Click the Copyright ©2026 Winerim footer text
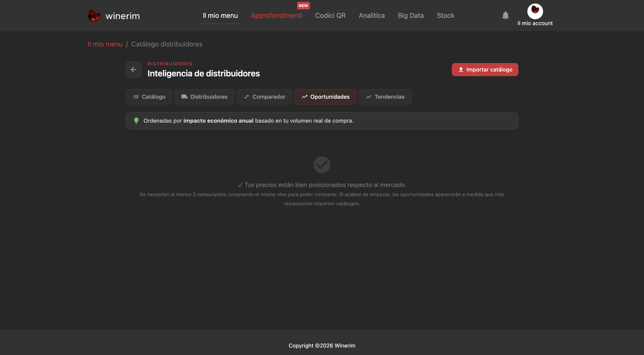This screenshot has height=355, width=644. point(322,346)
